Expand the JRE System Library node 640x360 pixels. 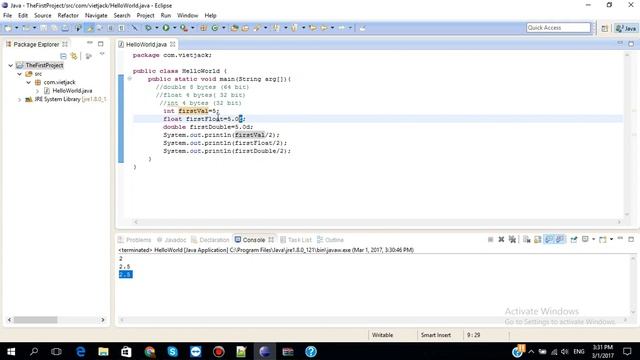click(x=19, y=100)
